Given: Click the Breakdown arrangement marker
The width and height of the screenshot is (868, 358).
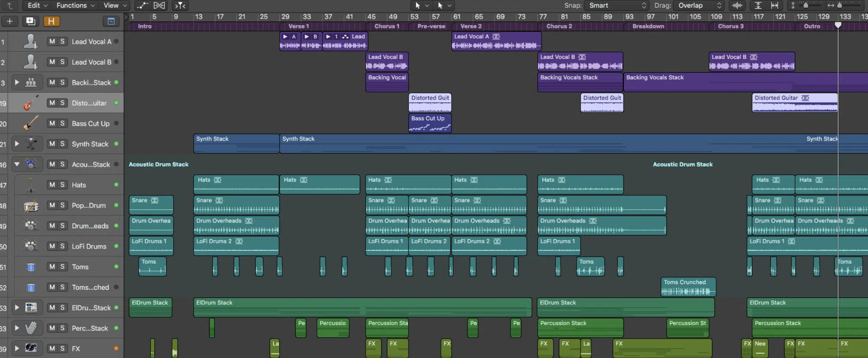Looking at the screenshot, I should tap(648, 26).
